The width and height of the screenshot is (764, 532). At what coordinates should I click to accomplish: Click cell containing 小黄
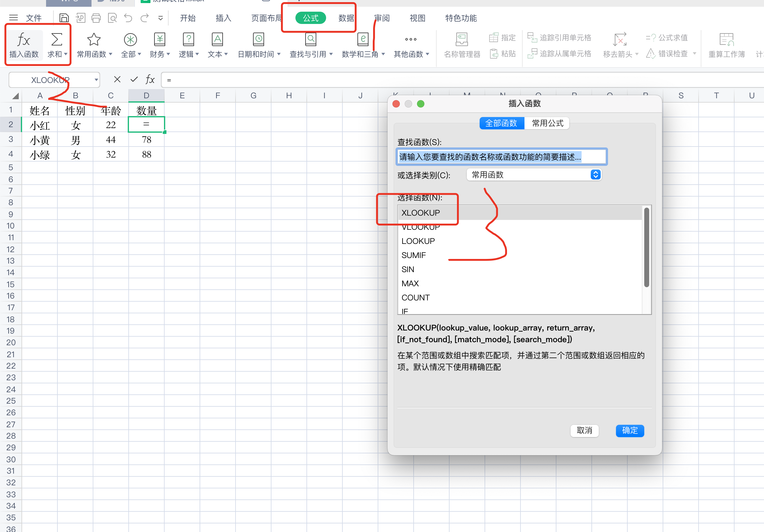(x=40, y=140)
